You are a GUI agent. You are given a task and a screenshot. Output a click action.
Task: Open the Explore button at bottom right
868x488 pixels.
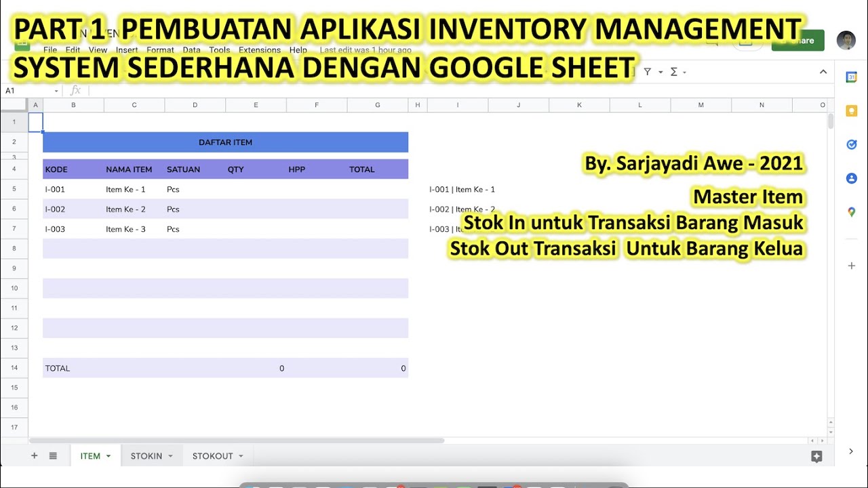tap(816, 457)
